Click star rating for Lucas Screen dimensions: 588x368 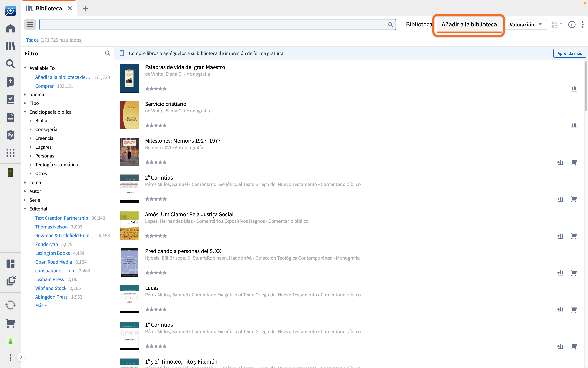(156, 310)
